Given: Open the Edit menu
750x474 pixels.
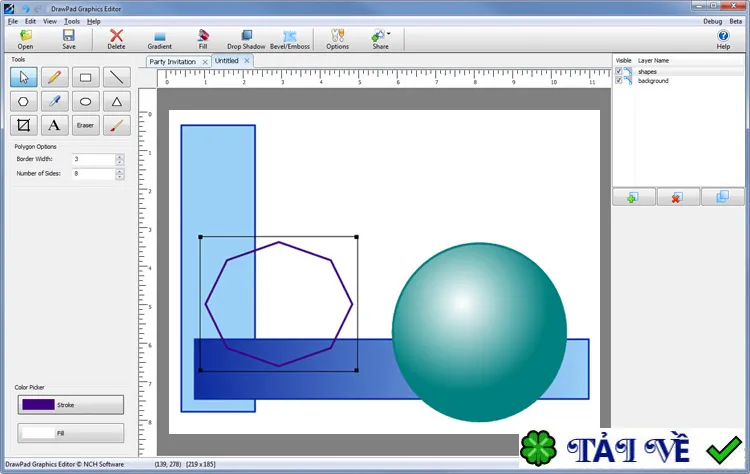Looking at the screenshot, I should [x=31, y=22].
